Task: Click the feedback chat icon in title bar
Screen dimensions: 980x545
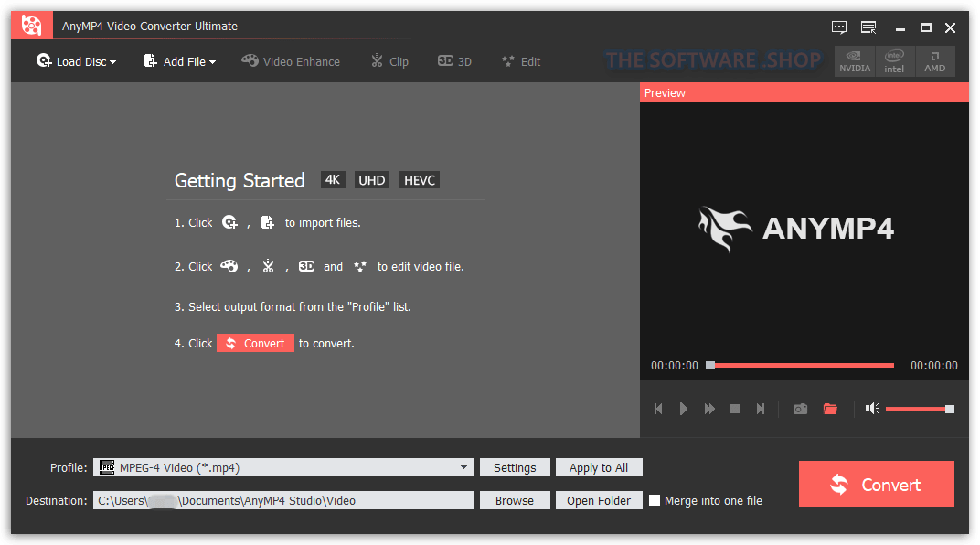Action: click(x=838, y=27)
